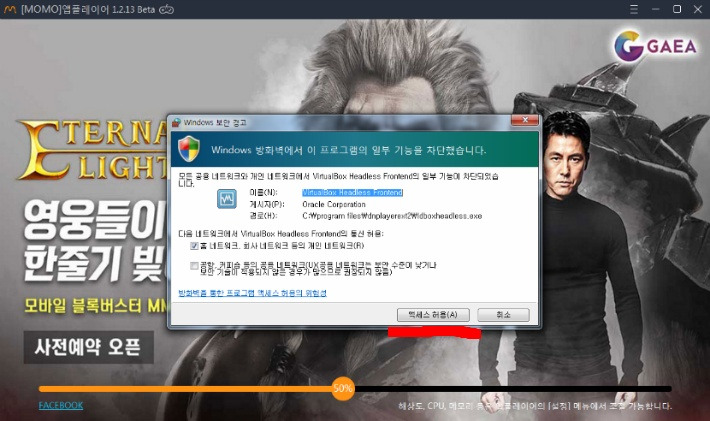The image size is (710, 421).
Task: Close the Windows security alert dialog
Action: (x=525, y=120)
